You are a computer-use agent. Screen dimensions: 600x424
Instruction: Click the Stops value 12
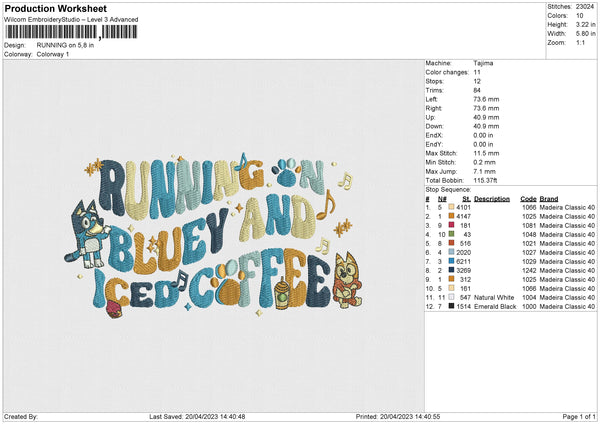pos(477,81)
